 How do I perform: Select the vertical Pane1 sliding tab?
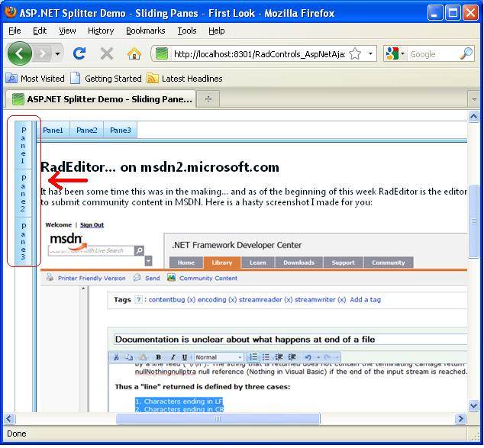coord(23,145)
